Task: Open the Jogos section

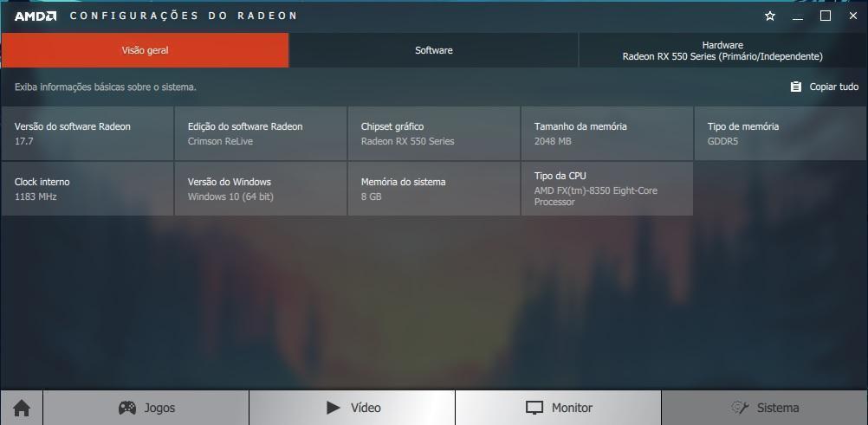Action: click(146, 408)
